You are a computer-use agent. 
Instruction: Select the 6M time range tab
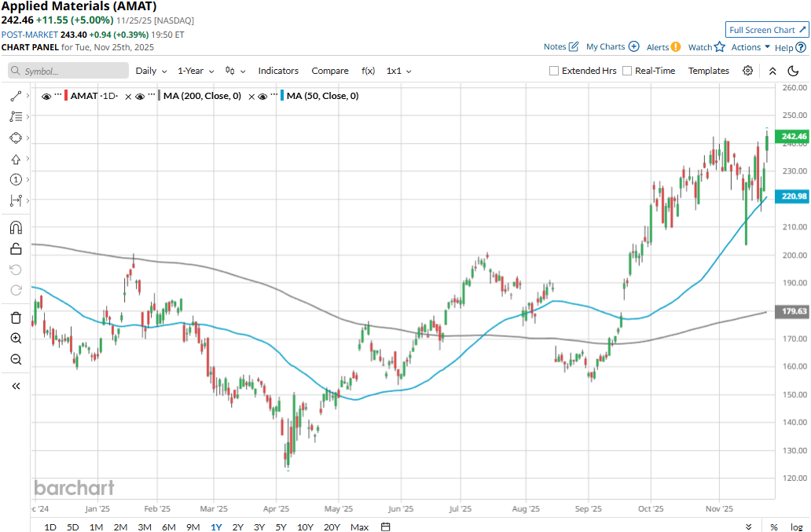coord(168,526)
